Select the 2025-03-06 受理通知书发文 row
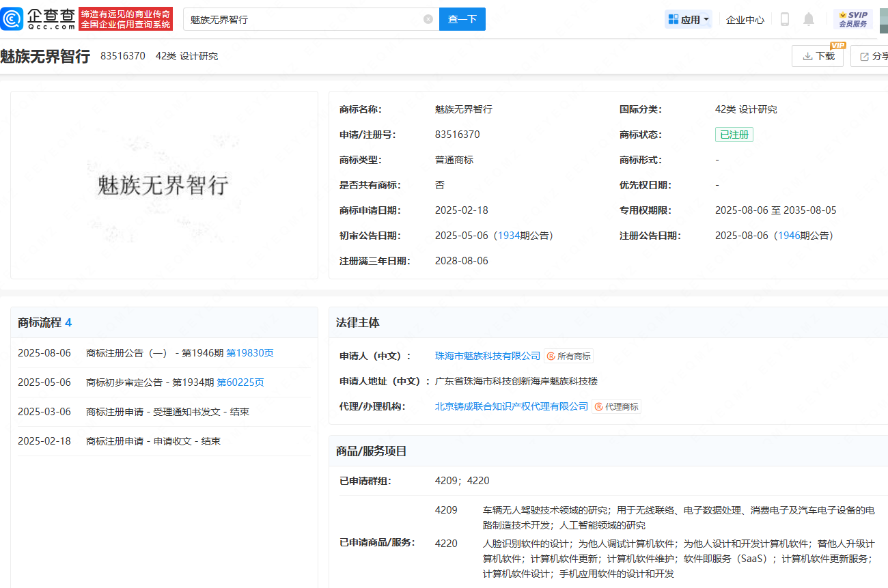The height and width of the screenshot is (588, 888). 164,412
